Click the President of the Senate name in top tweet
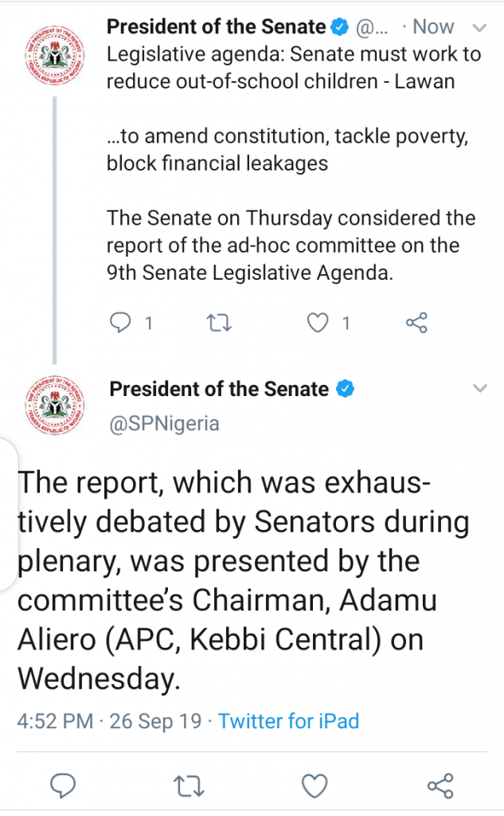 216,27
